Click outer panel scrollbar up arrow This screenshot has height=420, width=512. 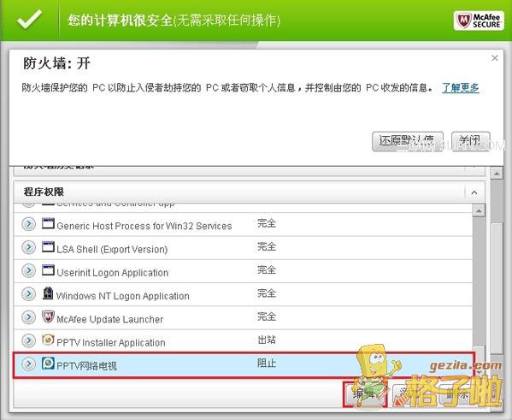click(x=497, y=174)
